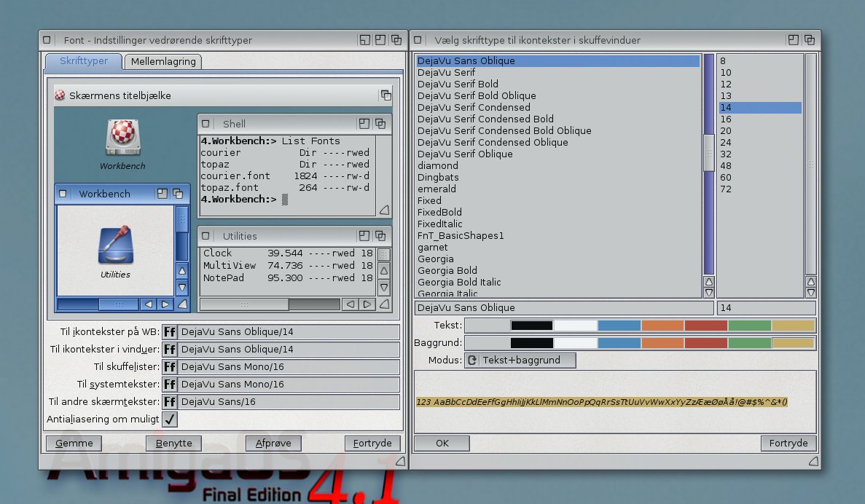Screen dimensions: 865x504
Task: Click the Utilities drawer icon in preview
Action: (115, 245)
